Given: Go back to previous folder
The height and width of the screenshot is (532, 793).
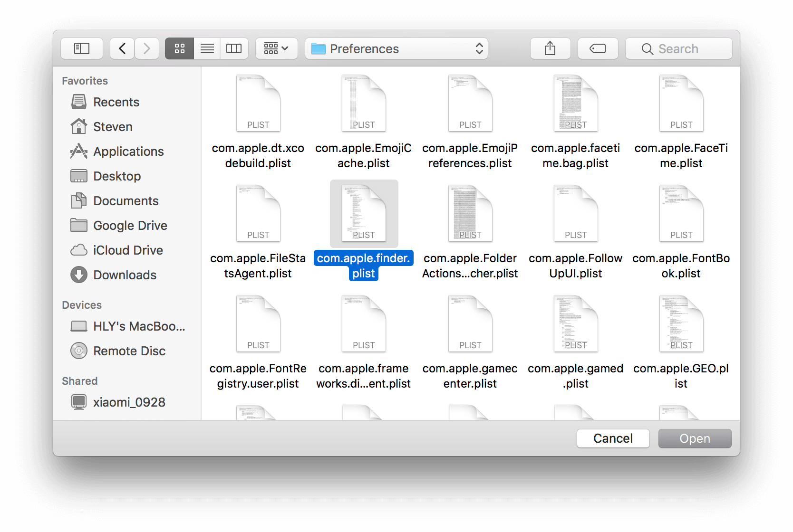Looking at the screenshot, I should click(122, 48).
